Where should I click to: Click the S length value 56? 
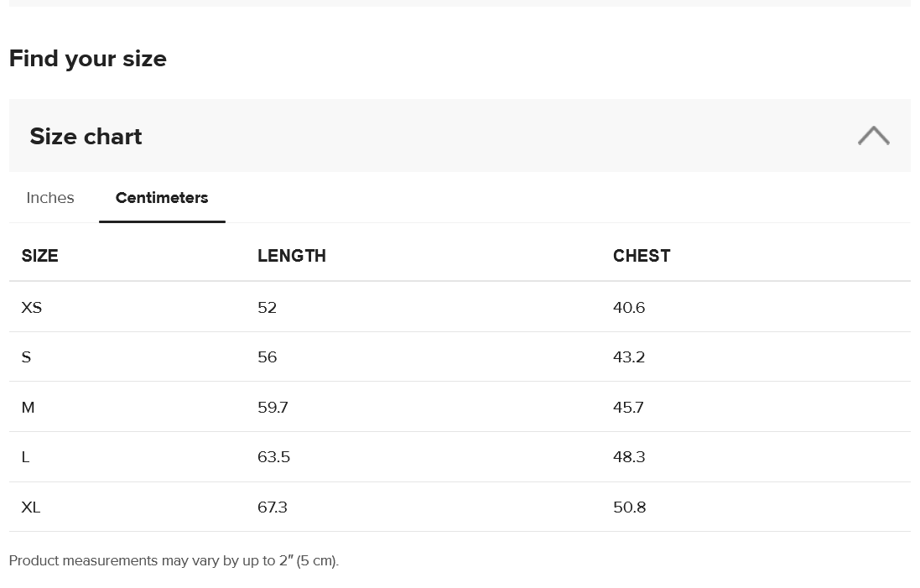point(267,357)
